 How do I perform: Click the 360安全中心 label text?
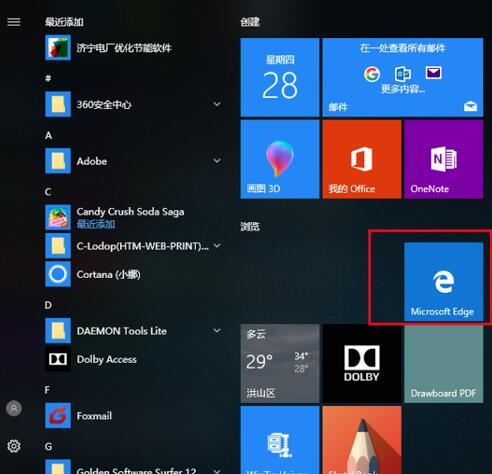pos(104,105)
